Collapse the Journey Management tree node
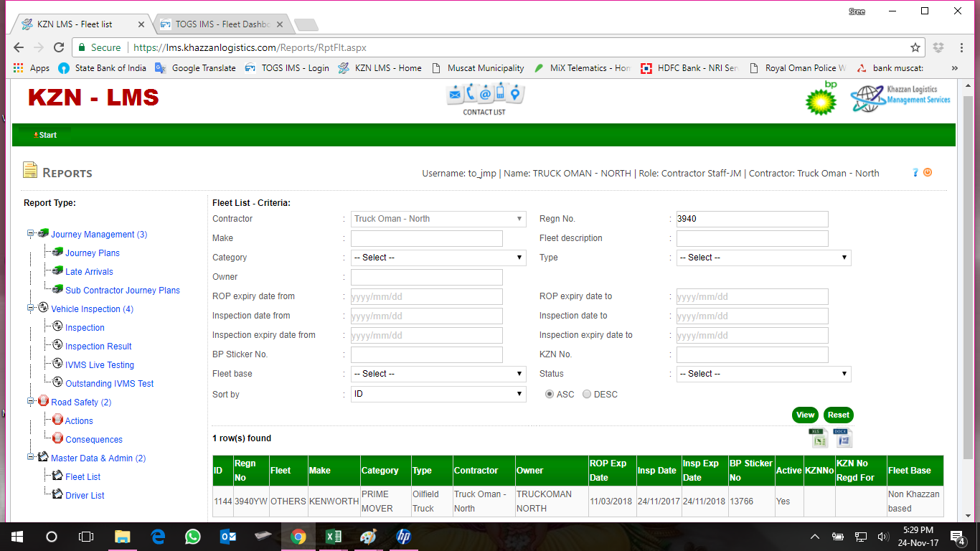Image resolution: width=980 pixels, height=551 pixels. pos(31,234)
